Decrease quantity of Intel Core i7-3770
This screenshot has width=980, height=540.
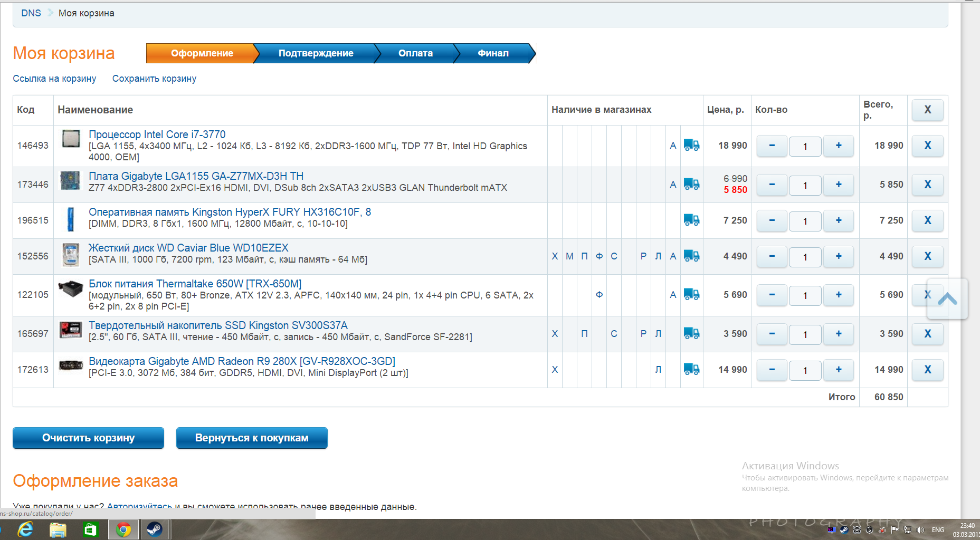pyautogui.click(x=772, y=146)
